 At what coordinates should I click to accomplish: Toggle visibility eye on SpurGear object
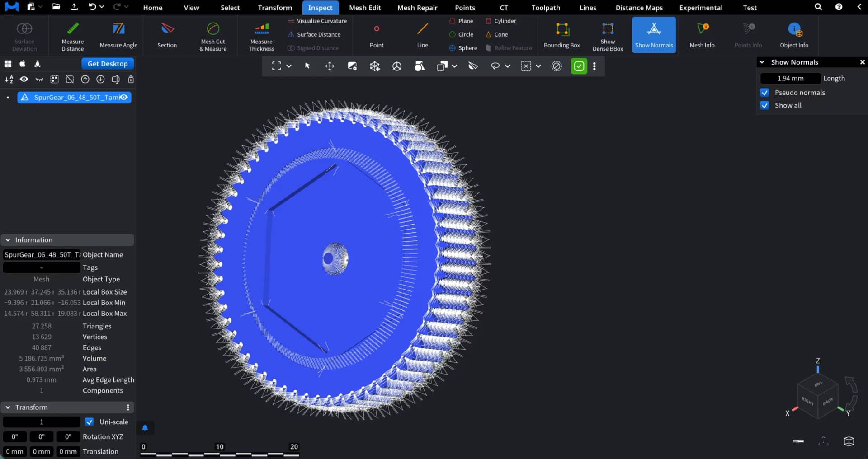click(x=124, y=97)
